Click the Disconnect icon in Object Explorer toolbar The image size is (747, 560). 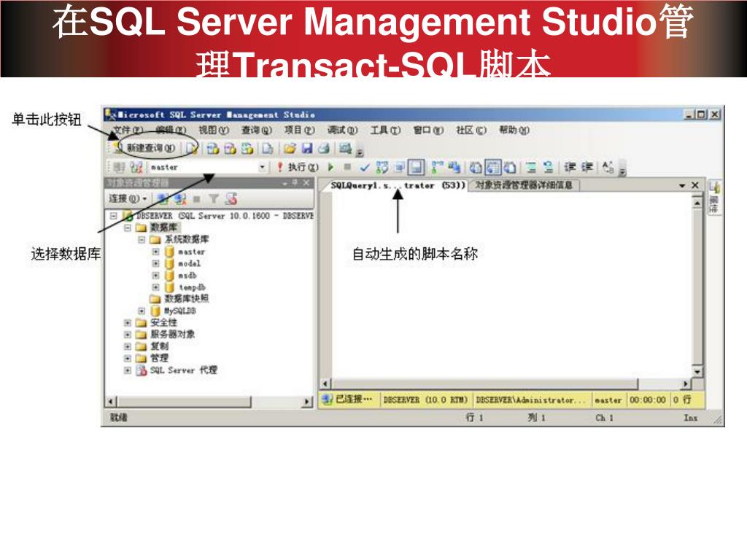click(x=179, y=198)
